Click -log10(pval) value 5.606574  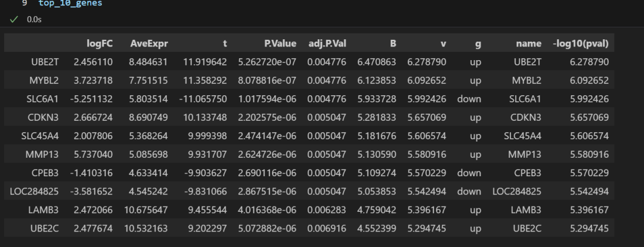pyautogui.click(x=589, y=136)
